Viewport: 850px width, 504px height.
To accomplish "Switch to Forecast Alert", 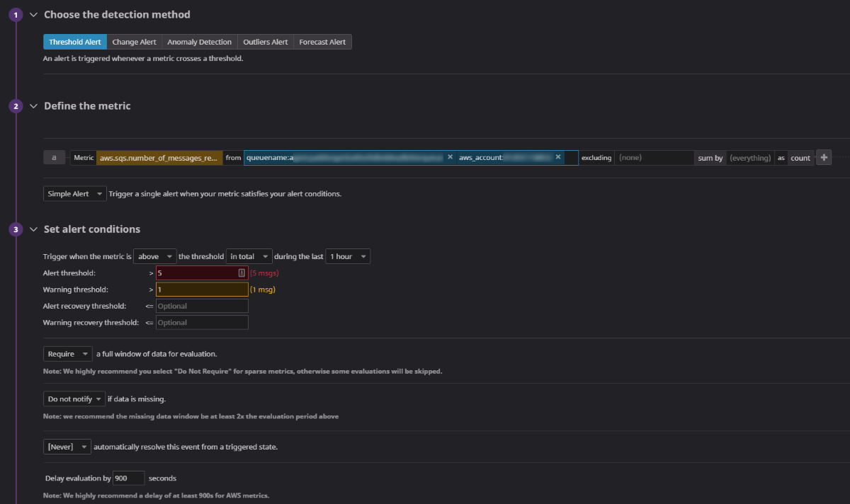I will 322,42.
